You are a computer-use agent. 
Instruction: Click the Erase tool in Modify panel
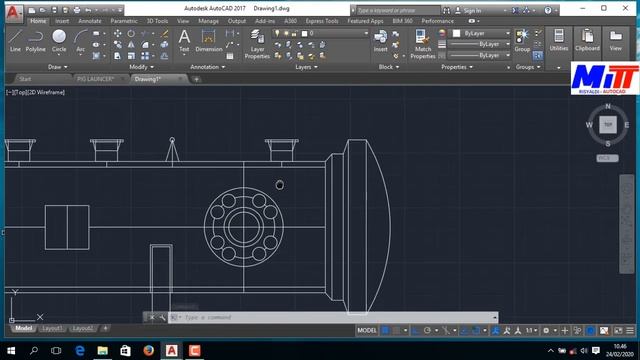pos(164,33)
